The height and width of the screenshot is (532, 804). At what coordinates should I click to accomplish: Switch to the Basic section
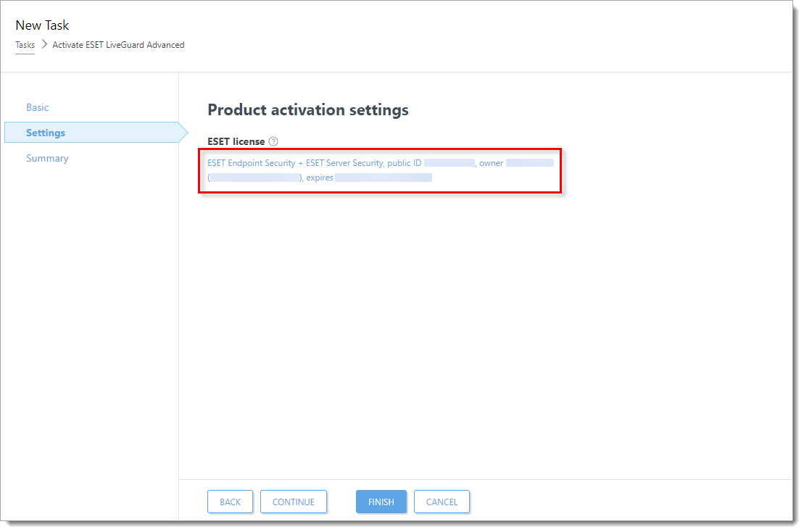[38, 107]
